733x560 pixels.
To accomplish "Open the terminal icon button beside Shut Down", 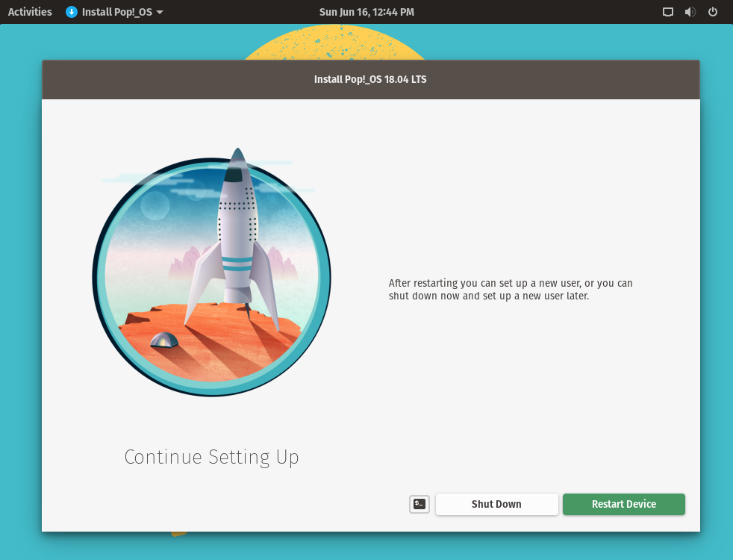I will (x=419, y=505).
